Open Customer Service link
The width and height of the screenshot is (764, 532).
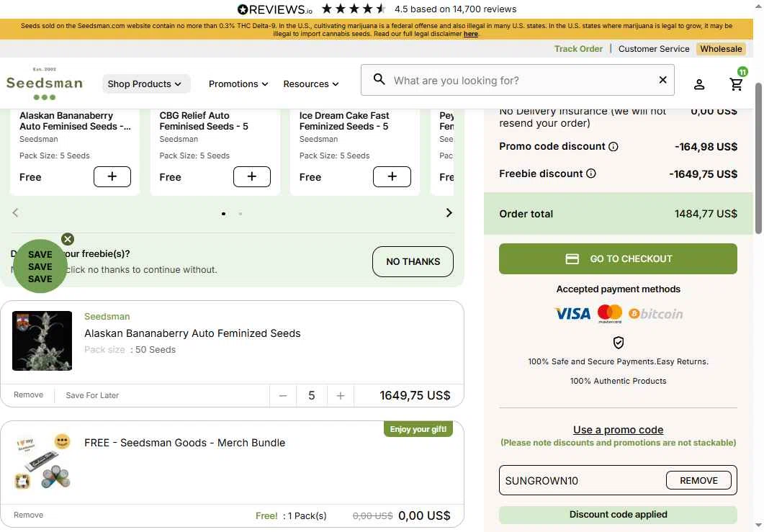pyautogui.click(x=654, y=49)
